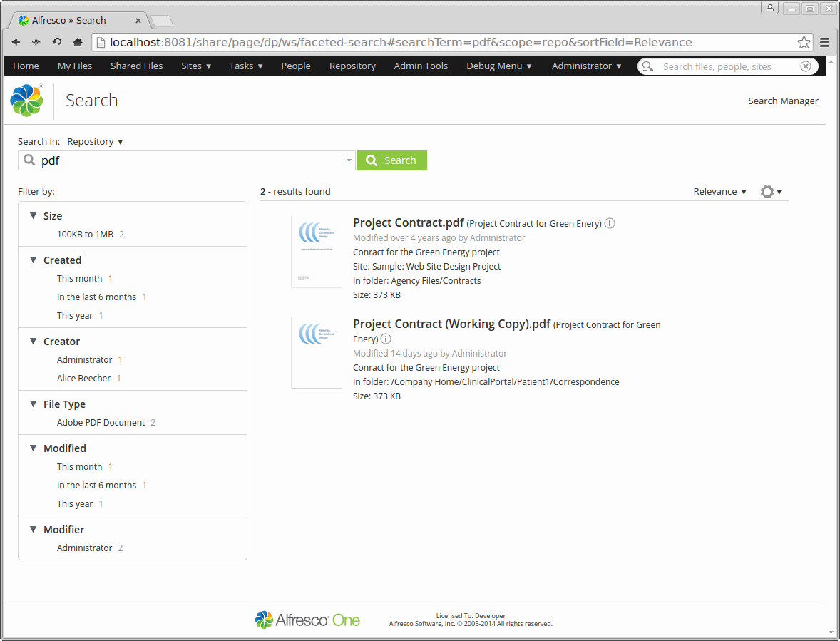Filter by size 100KB to 1MB
The height and width of the screenshot is (641, 840).
85,235
